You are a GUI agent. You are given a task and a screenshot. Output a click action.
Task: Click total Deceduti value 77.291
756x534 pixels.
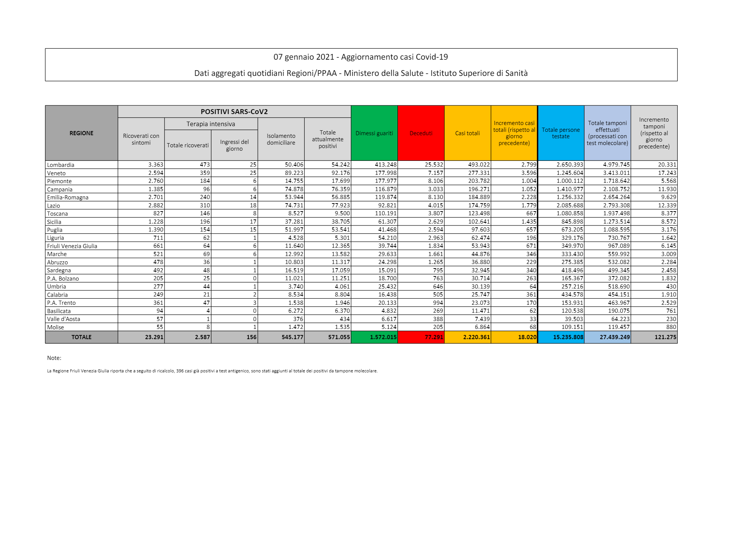434,337
